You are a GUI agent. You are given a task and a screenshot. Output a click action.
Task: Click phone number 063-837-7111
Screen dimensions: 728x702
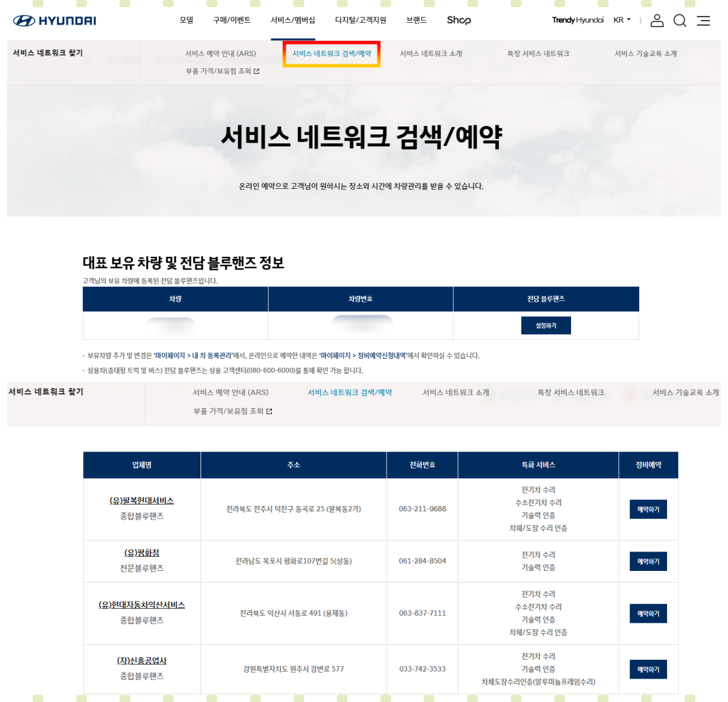tap(422, 613)
